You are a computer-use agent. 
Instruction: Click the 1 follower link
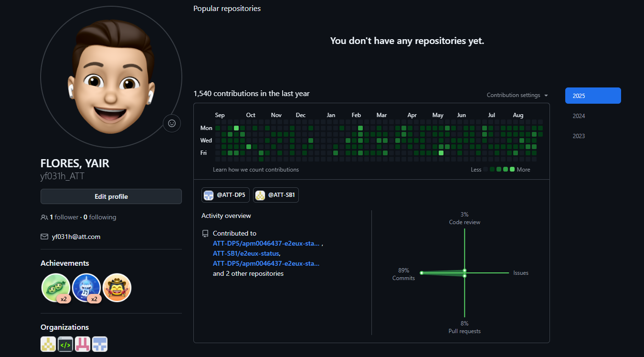coord(64,217)
